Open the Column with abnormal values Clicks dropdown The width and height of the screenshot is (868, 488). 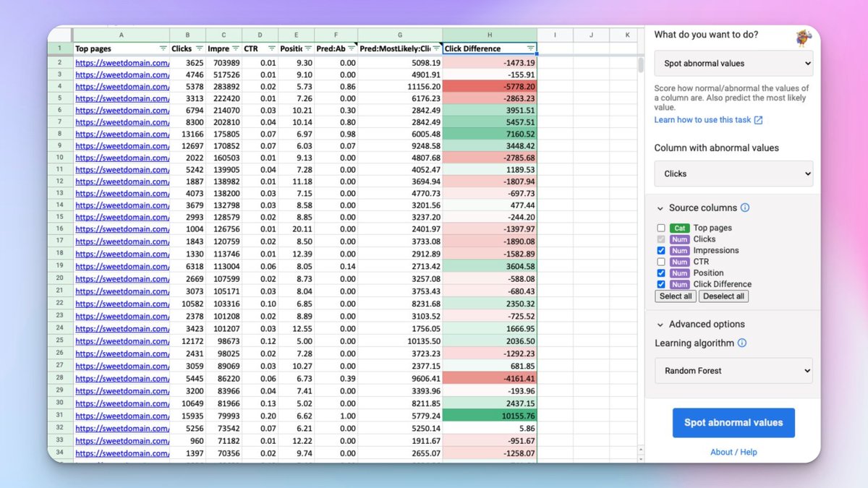(x=733, y=174)
